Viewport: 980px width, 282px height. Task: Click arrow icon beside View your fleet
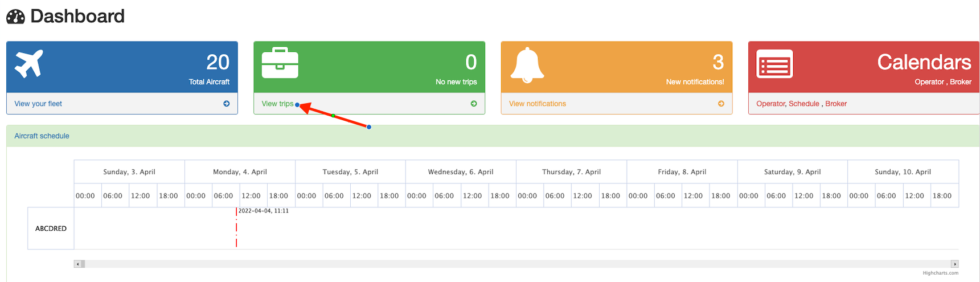point(227,104)
